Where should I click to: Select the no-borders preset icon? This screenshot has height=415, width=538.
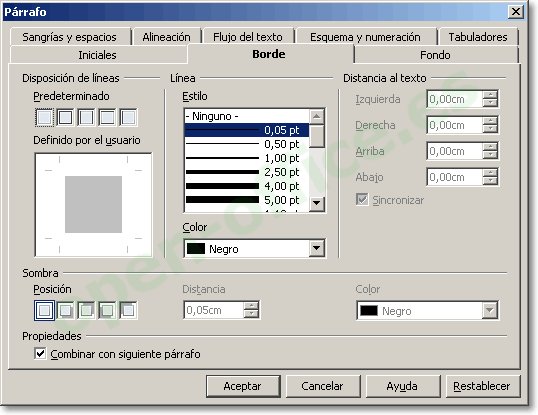(x=45, y=117)
